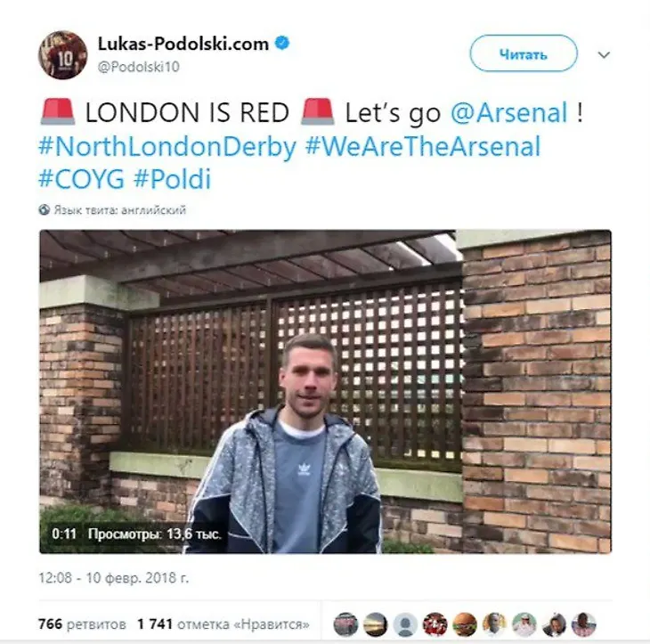Open first liker avatar in row

coord(345,624)
